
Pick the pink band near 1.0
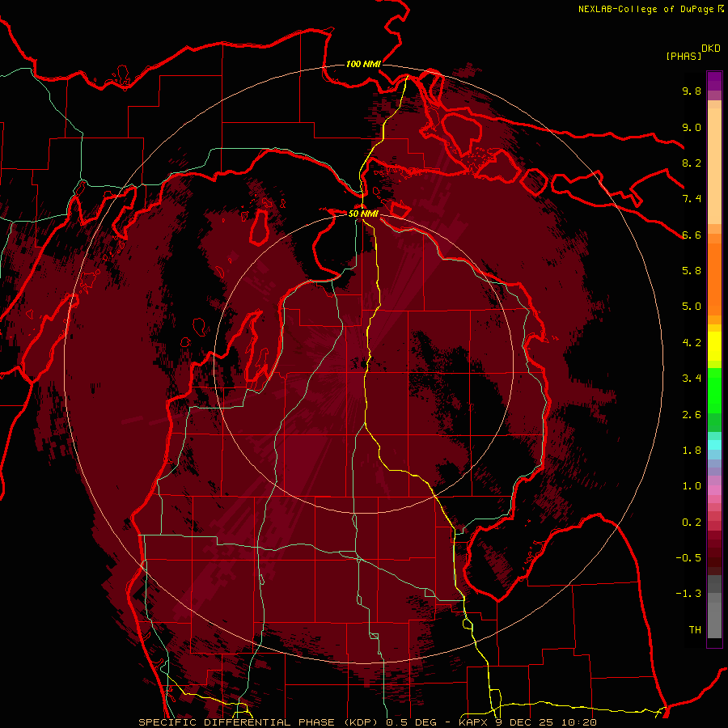714,490
